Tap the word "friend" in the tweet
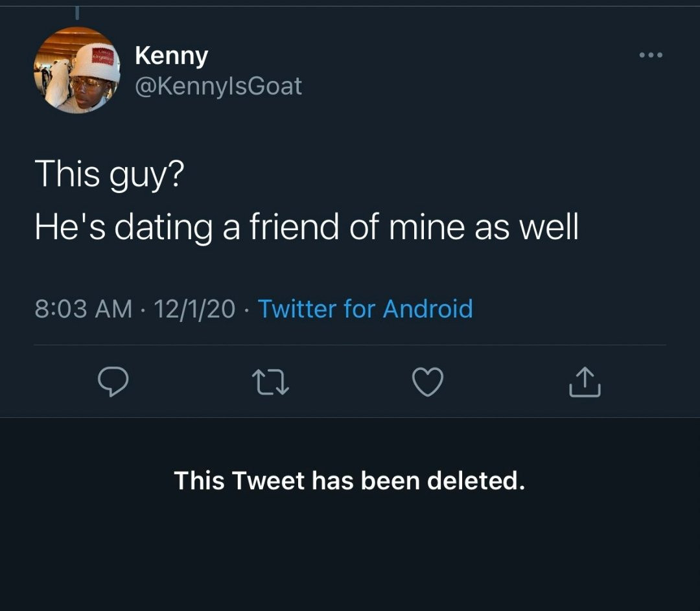 click(x=303, y=227)
